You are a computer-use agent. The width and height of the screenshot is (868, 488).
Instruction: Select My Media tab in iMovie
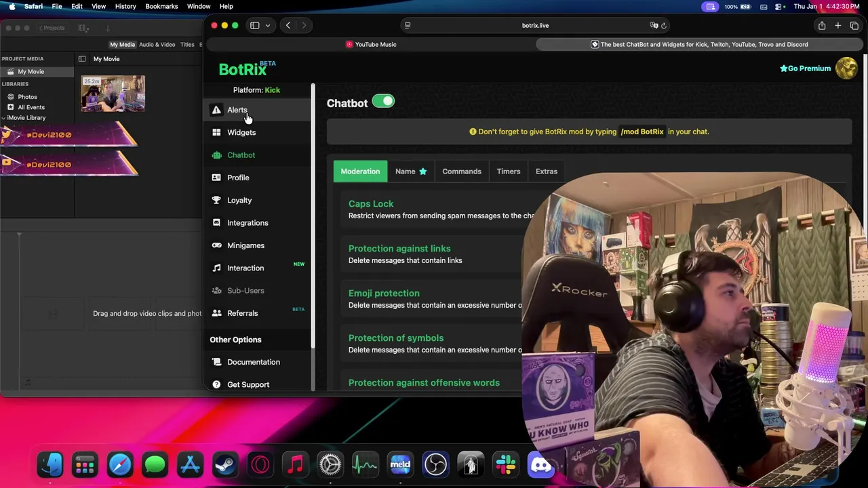click(122, 45)
